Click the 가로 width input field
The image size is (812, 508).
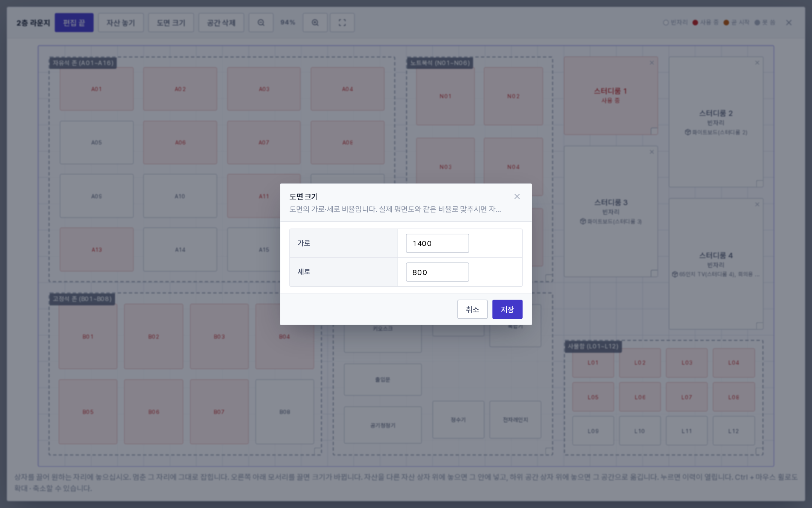tap(437, 243)
